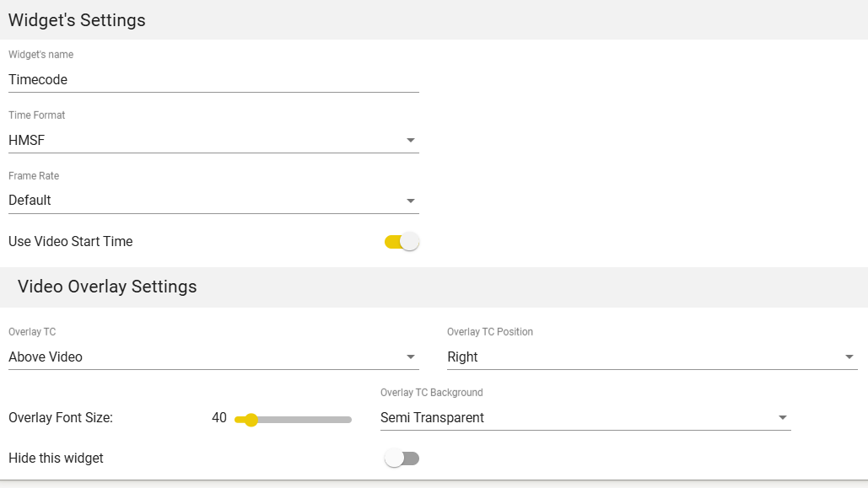Image resolution: width=868 pixels, height=488 pixels.
Task: Open Overlay TC Background dropdown showing Semi Transparent
Action: tap(585, 418)
